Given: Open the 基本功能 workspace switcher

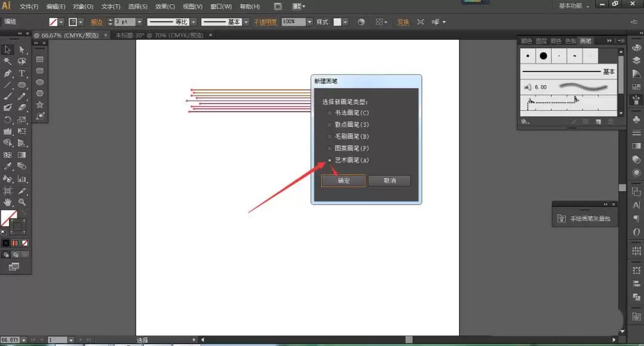Looking at the screenshot, I should (x=574, y=6).
